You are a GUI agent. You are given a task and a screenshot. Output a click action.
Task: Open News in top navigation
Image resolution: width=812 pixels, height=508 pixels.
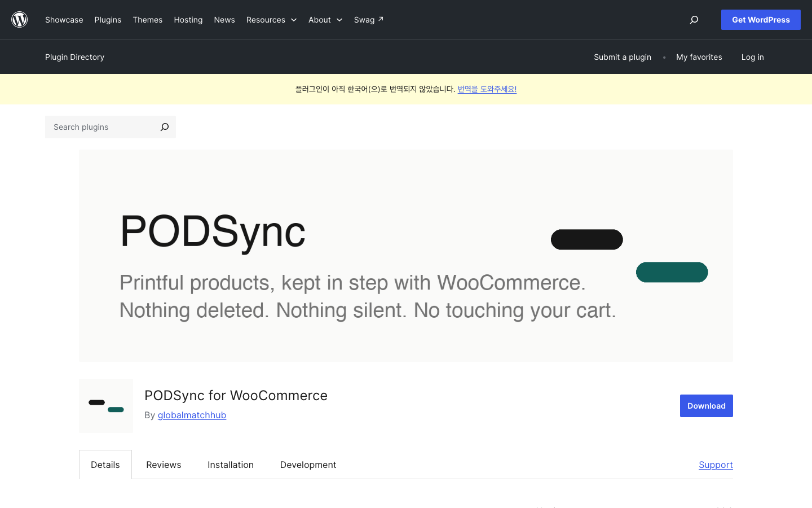click(224, 20)
